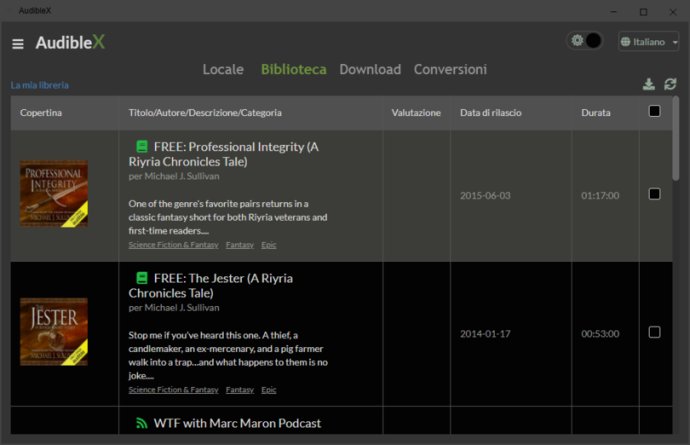Click author per Michael J. Sullivan under The Jester

tap(174, 308)
